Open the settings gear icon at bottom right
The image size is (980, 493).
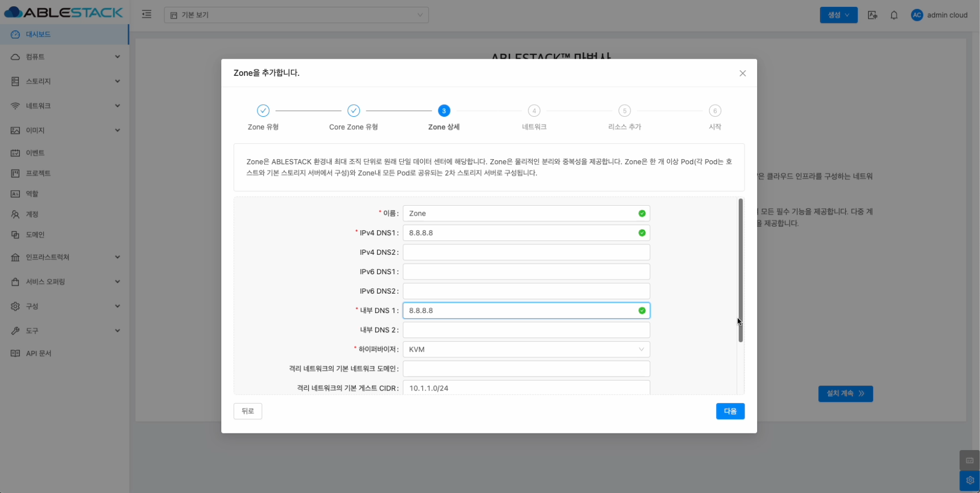click(970, 480)
